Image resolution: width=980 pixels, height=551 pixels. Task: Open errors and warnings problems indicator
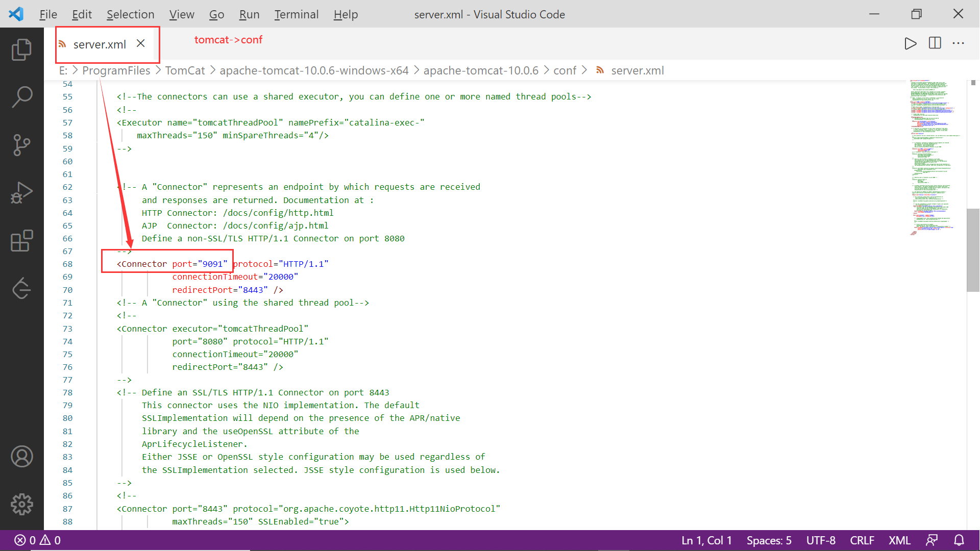(38, 540)
